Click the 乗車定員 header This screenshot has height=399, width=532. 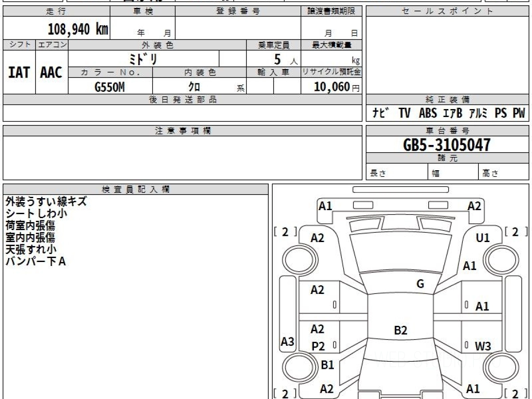click(274, 45)
